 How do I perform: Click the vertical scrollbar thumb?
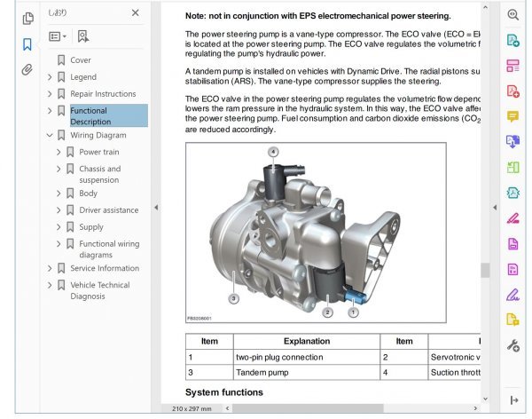[x=485, y=271]
